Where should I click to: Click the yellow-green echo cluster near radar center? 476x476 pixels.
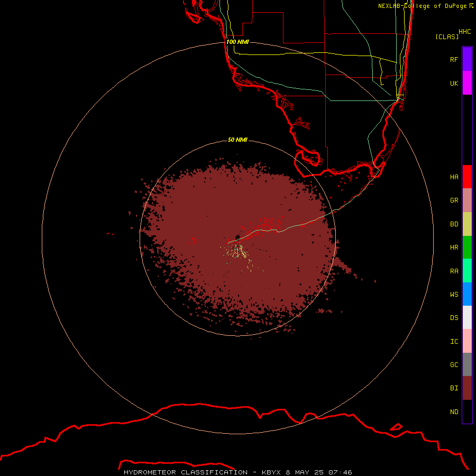coord(239,251)
